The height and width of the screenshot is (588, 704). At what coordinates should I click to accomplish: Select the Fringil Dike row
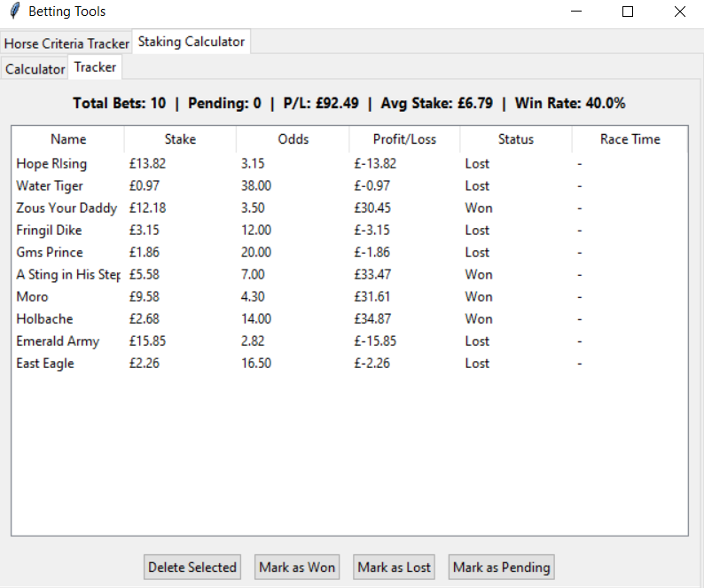coord(349,230)
